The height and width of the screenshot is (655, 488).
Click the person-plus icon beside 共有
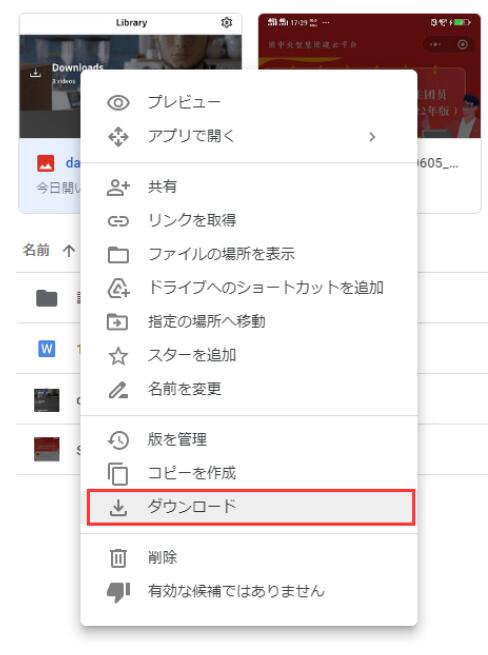[118, 187]
